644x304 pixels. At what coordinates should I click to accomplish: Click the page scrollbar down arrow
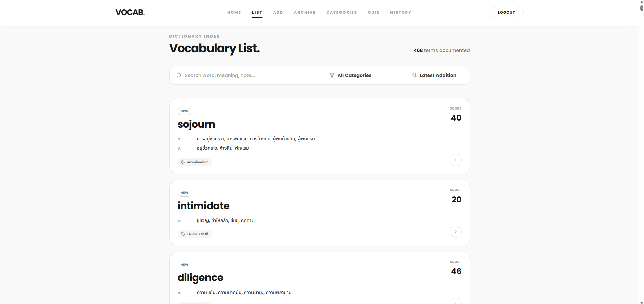pos(642,302)
